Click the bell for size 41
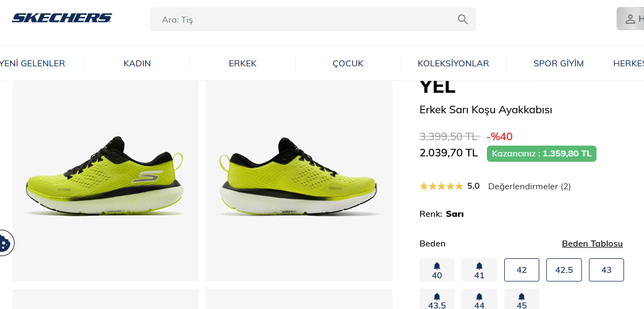The image size is (644, 309). [479, 266]
